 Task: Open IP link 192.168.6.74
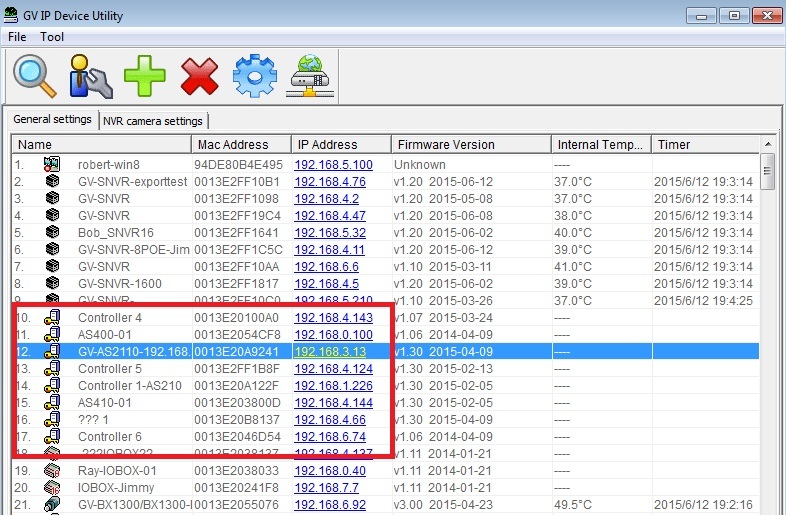[x=330, y=437]
